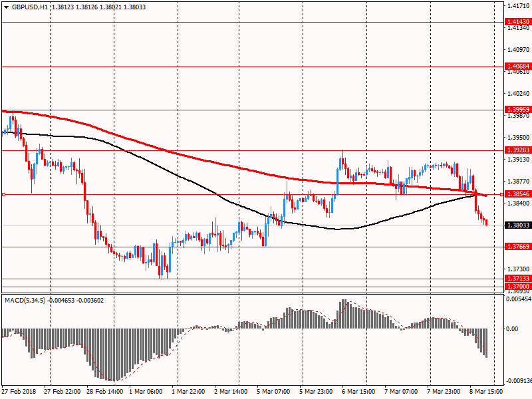This screenshot has width=532, height=399.
Task: Click the time axis label 6 Mar 15:00
Action: (358, 392)
